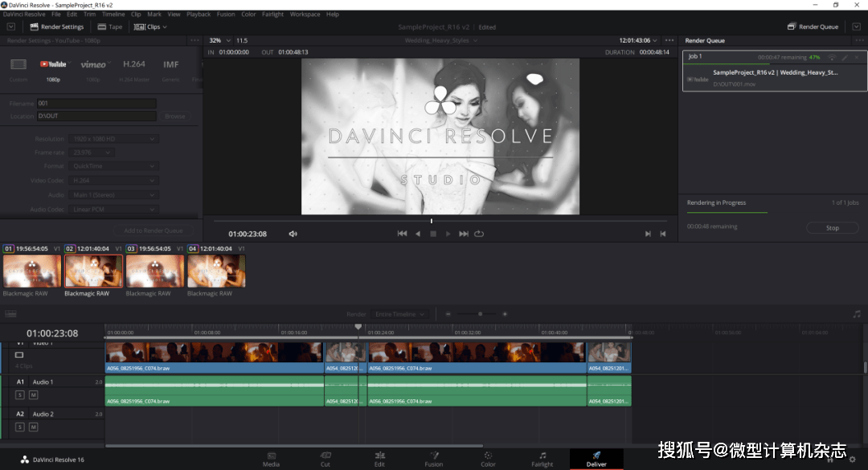Screen dimensions: 868x470
Task: Open viewer options three-dots menu
Action: click(x=669, y=40)
